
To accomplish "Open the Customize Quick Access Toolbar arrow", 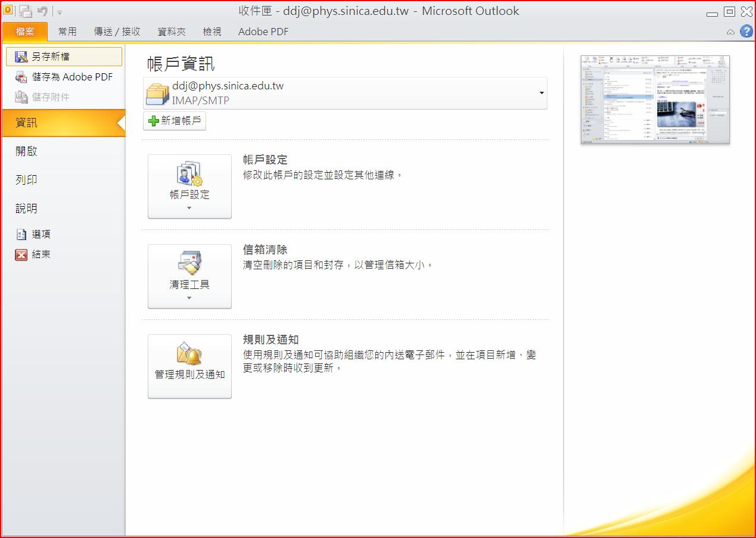I will point(60,12).
